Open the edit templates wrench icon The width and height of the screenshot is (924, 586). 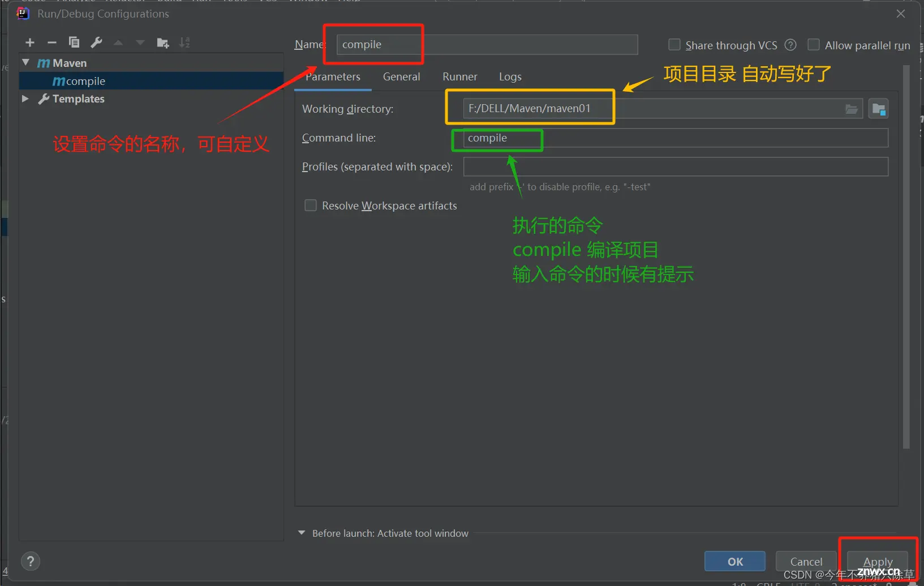pos(96,42)
